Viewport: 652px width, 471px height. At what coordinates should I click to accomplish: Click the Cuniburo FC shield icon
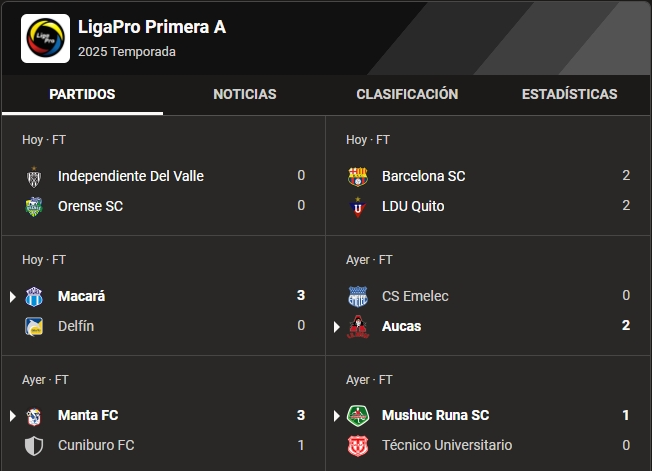[34, 445]
